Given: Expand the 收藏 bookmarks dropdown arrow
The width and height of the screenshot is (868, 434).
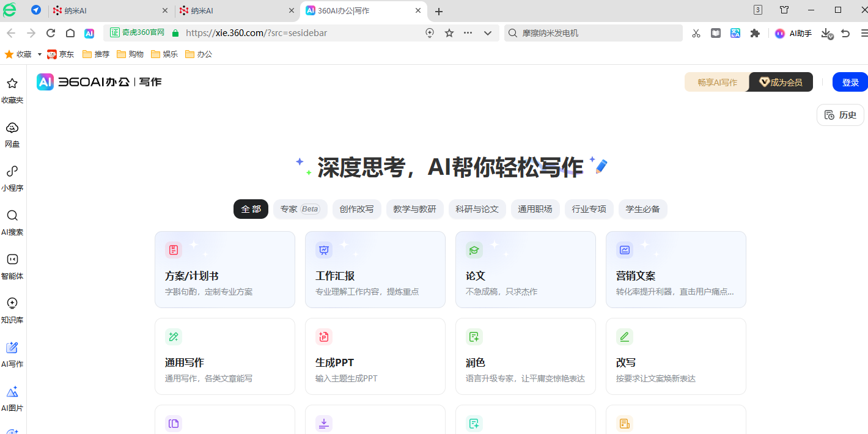Looking at the screenshot, I should (x=40, y=54).
